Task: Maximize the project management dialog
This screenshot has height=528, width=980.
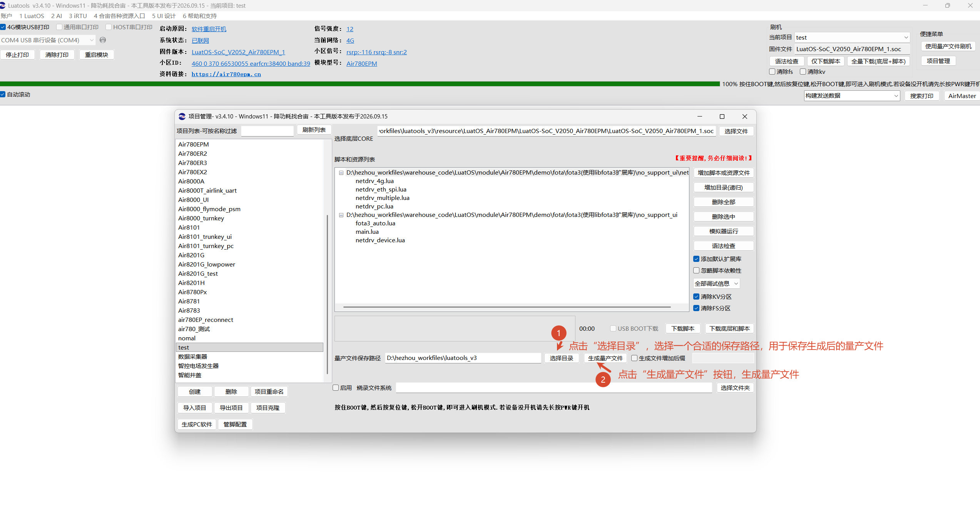Action: click(722, 117)
